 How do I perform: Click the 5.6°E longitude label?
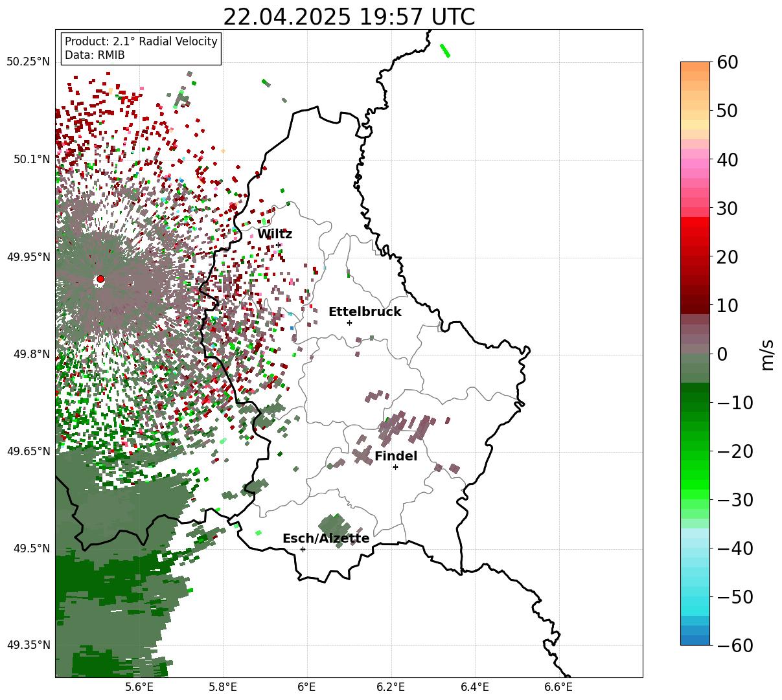[139, 686]
